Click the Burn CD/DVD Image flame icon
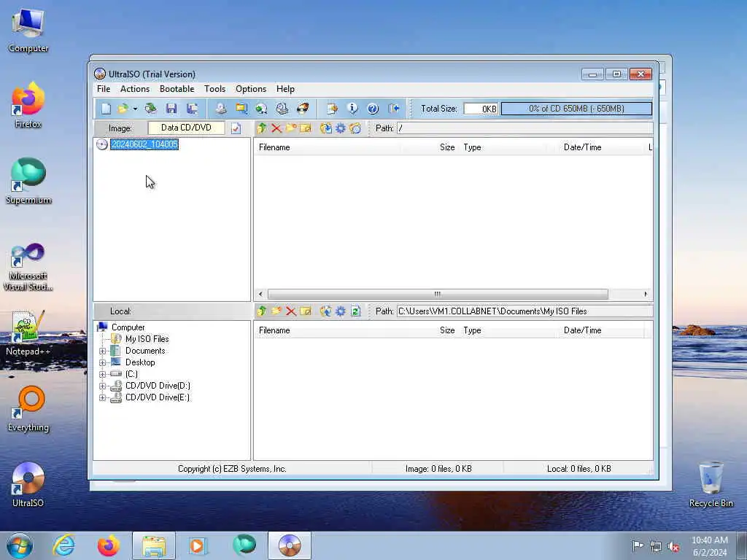This screenshot has height=560, width=747. [303, 109]
